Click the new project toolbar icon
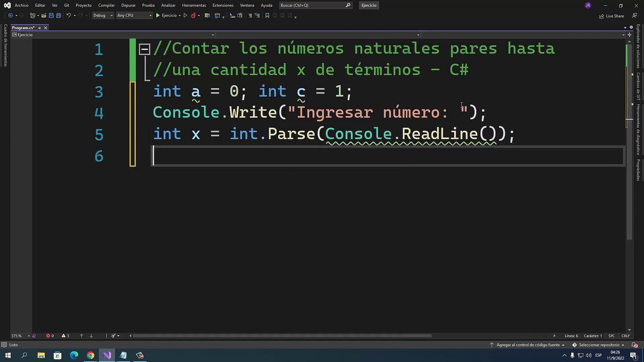The width and height of the screenshot is (644, 362). point(33,16)
